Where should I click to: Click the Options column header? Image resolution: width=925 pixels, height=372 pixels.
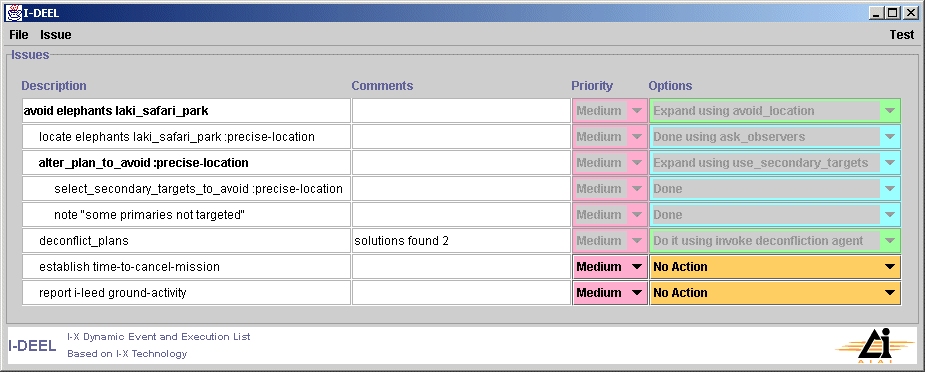click(x=670, y=85)
